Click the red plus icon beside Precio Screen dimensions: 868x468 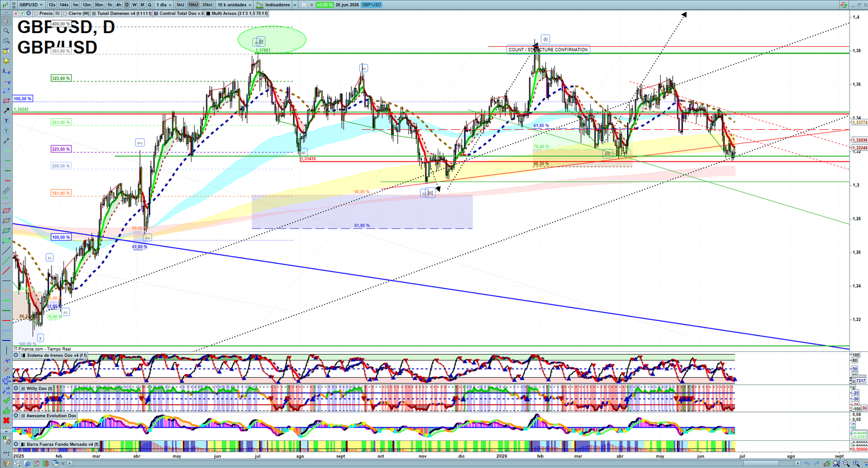[16, 13]
